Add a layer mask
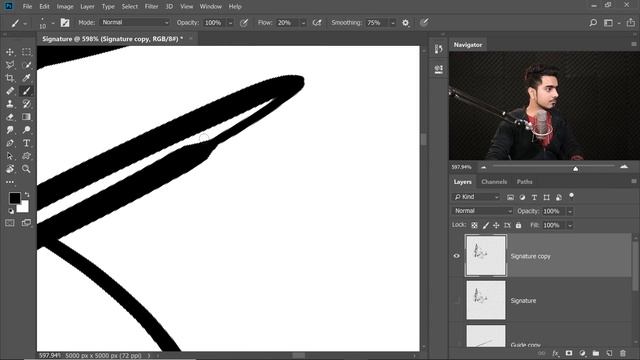The image size is (640, 360). pos(569,353)
